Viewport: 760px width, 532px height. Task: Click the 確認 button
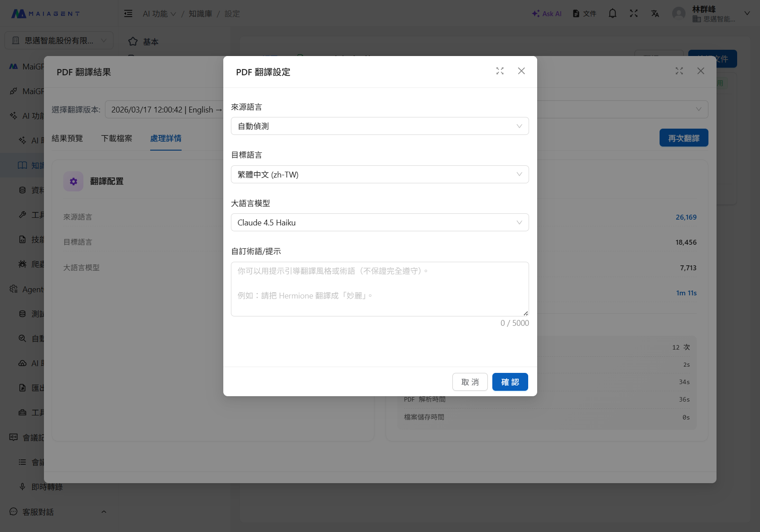[x=510, y=382]
